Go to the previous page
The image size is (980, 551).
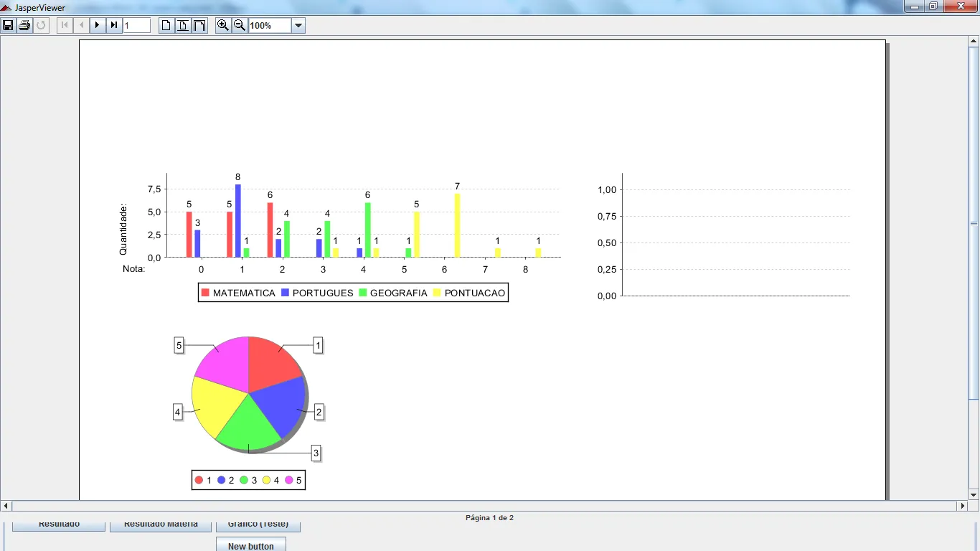(81, 26)
